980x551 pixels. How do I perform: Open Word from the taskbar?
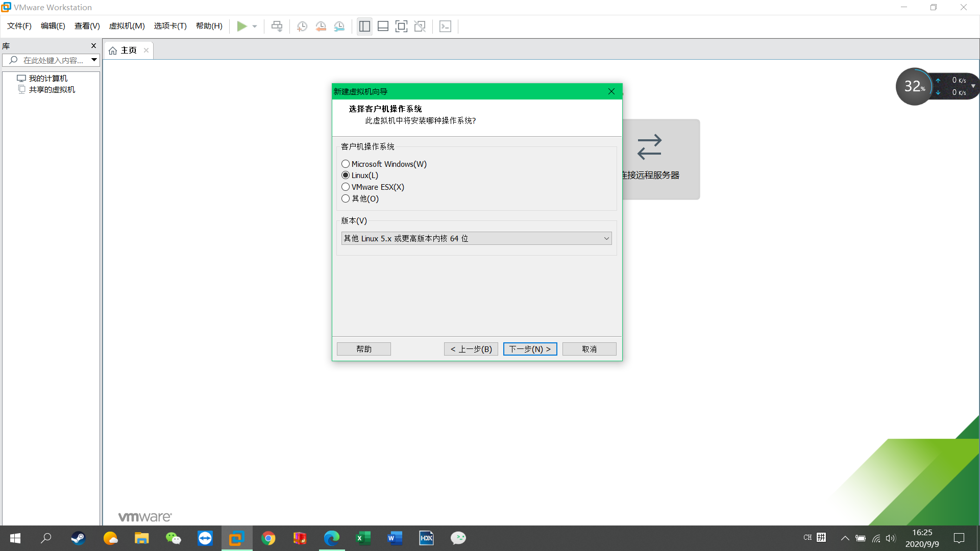click(395, 538)
